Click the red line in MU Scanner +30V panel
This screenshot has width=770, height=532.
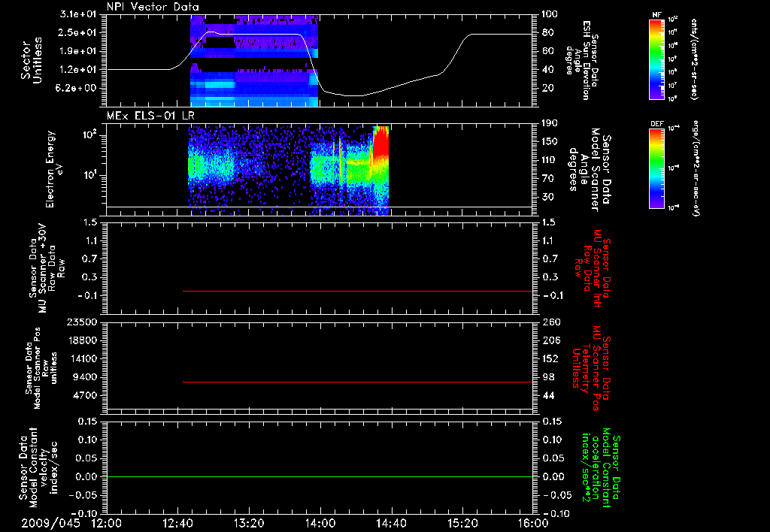tap(357, 291)
